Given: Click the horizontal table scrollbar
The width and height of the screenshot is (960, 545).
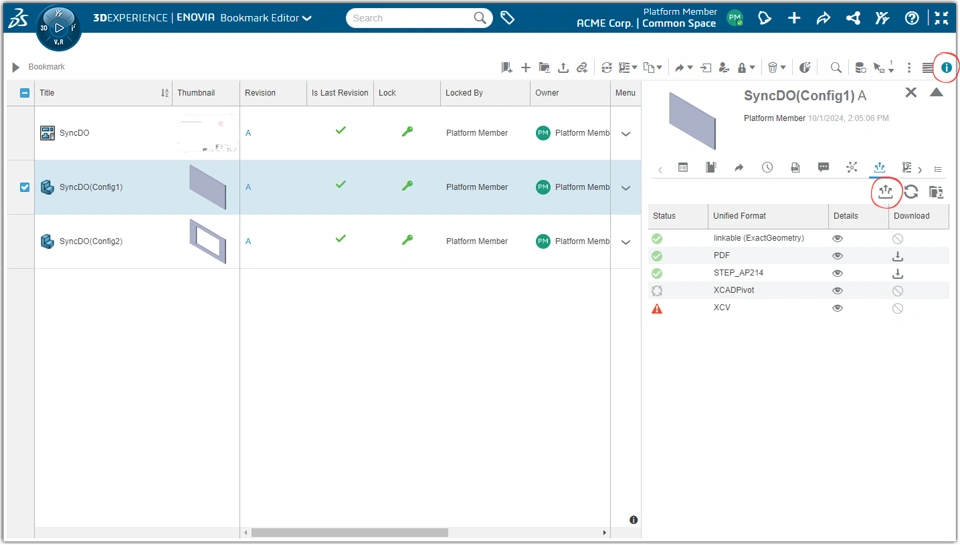Looking at the screenshot, I should click(350, 533).
